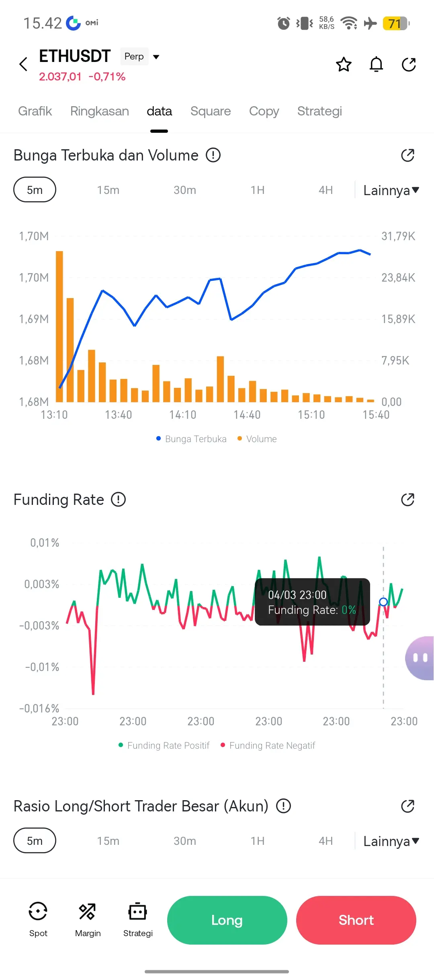Add ETHUSDT to favorites star
Viewport: 434px width, 980px height.
[x=344, y=64]
